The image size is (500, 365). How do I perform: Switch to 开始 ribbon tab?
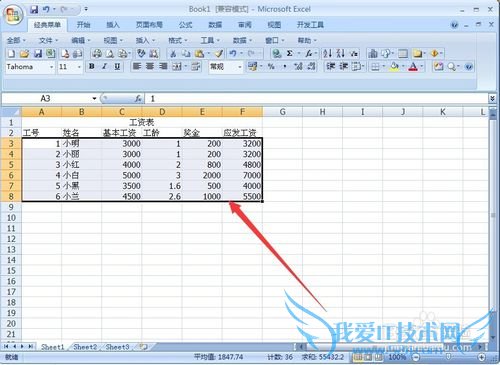[x=83, y=25]
